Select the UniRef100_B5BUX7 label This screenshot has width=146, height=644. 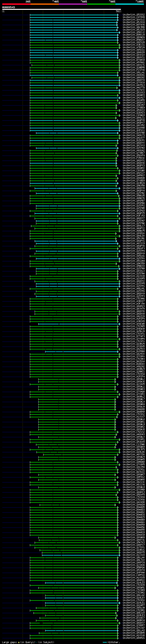coord(134,40)
